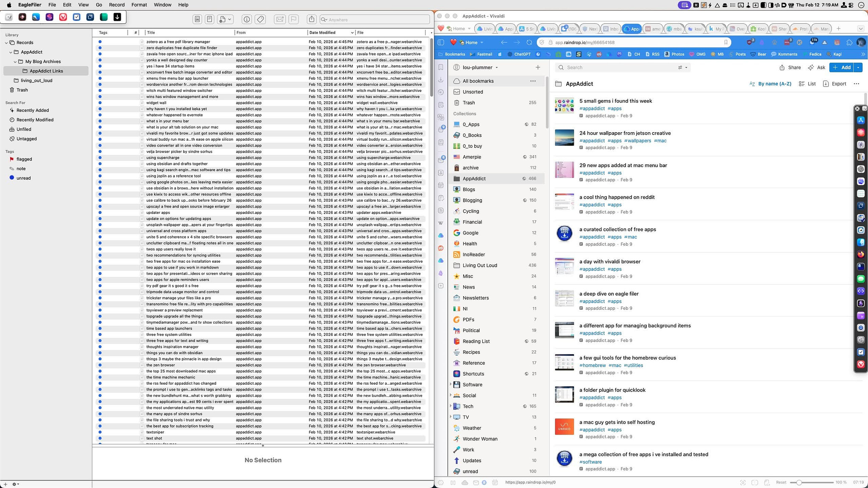The width and height of the screenshot is (868, 488).
Task: Open 'a deep dive on eagle filer' bookmark
Action: 609,294
